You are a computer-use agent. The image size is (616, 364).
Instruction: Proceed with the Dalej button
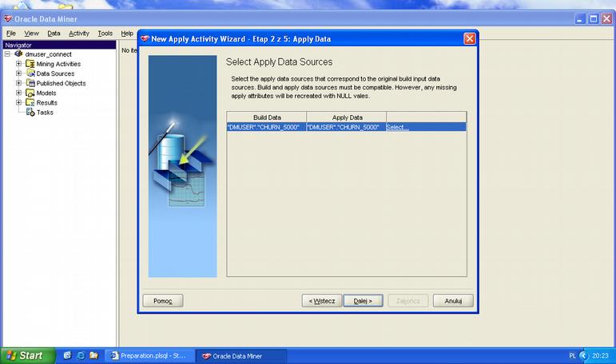363,301
